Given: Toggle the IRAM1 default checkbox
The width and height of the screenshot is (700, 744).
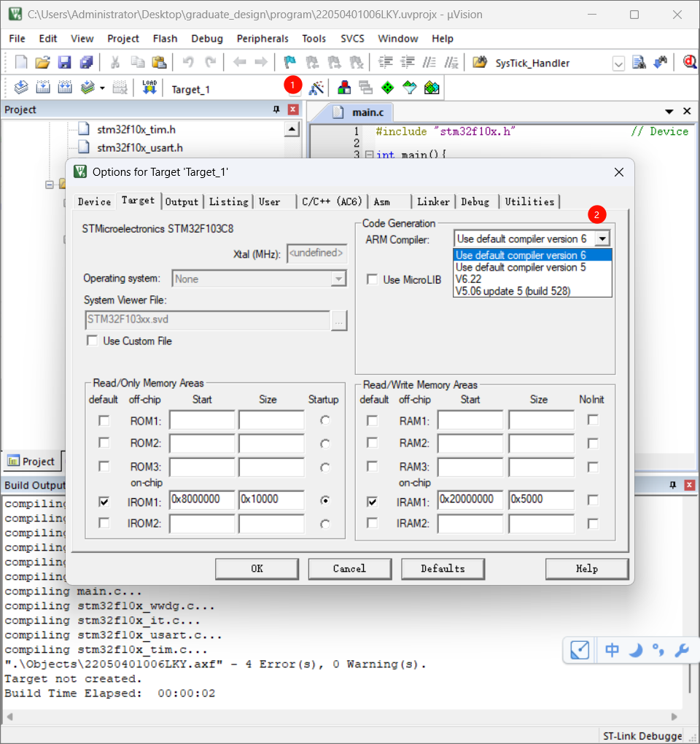Looking at the screenshot, I should (x=373, y=501).
